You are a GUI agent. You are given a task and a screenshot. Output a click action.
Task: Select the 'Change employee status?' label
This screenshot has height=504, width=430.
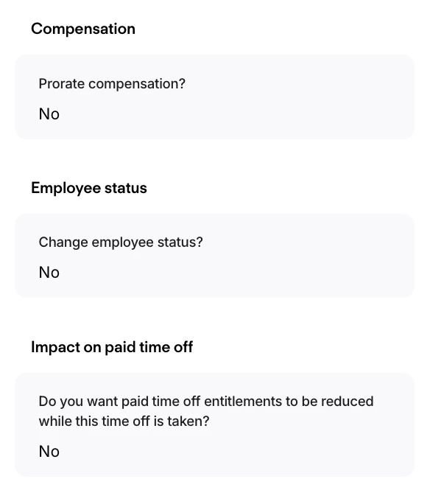121,242
